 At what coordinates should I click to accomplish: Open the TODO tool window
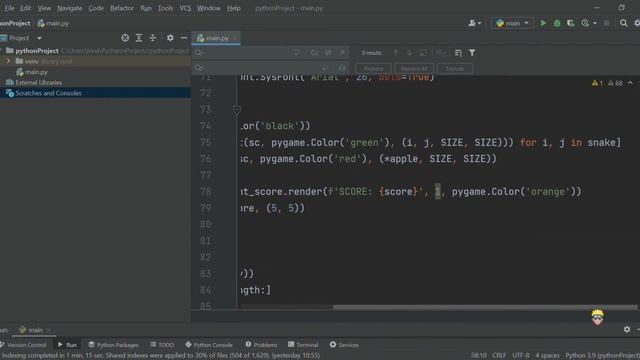click(162, 345)
